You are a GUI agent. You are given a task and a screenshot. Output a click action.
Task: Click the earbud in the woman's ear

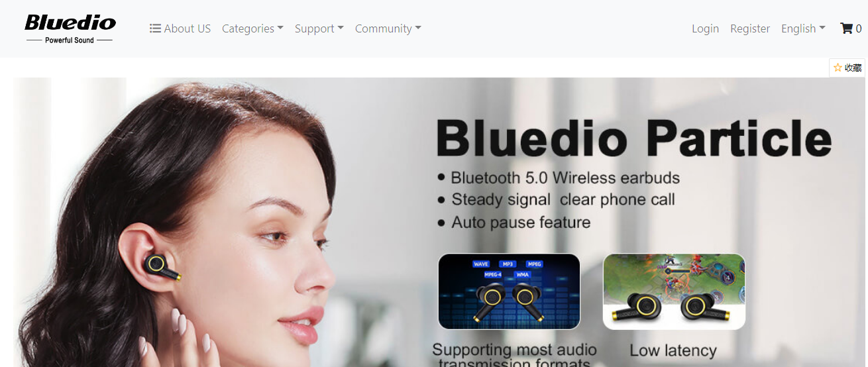click(163, 266)
